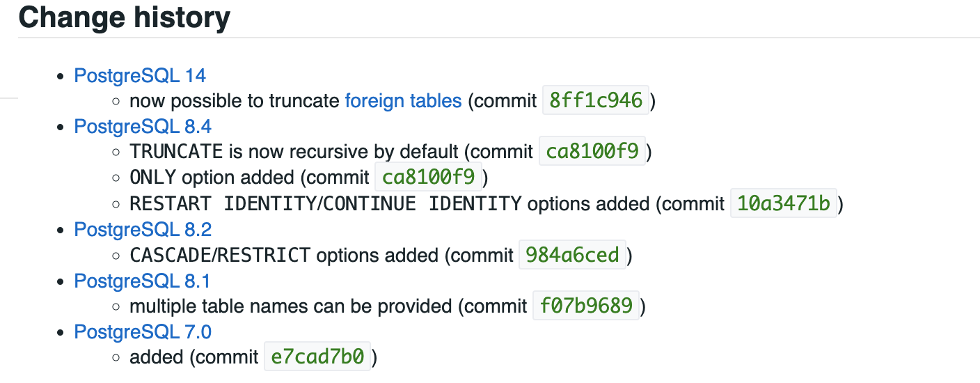Click the CASCADE/RESTRICT code text
Image resolution: width=980 pixels, height=383 pixels.
[220, 255]
